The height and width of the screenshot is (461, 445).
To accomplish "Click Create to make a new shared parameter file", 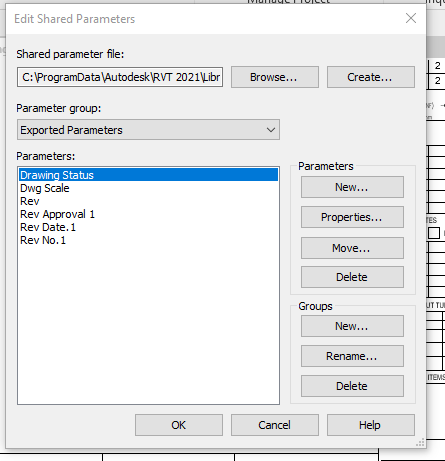I will pos(371,77).
